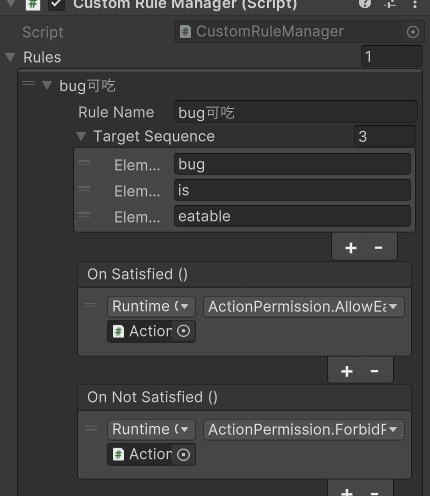Open ActionPermission.Forbid function dropdown

tap(304, 429)
